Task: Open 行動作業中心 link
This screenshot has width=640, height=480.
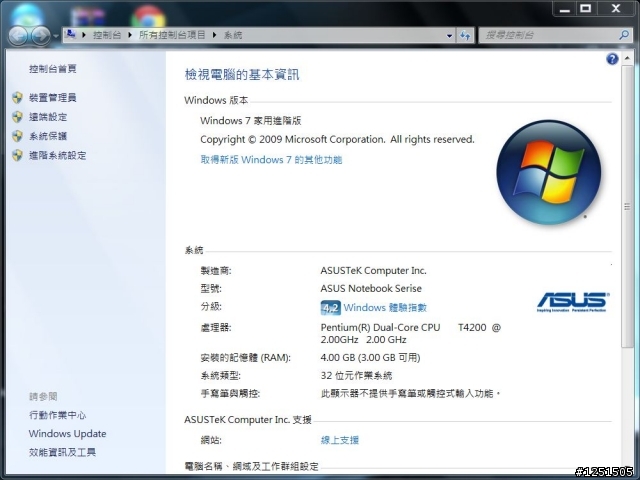Action: [x=58, y=415]
